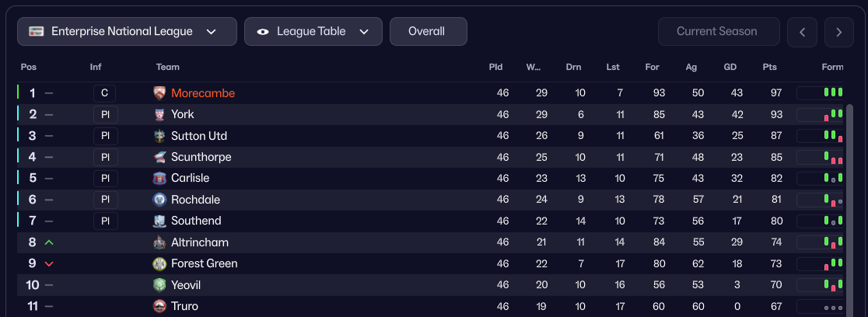Open the Morecambe team link
Image resolution: width=868 pixels, height=317 pixels.
click(x=203, y=93)
